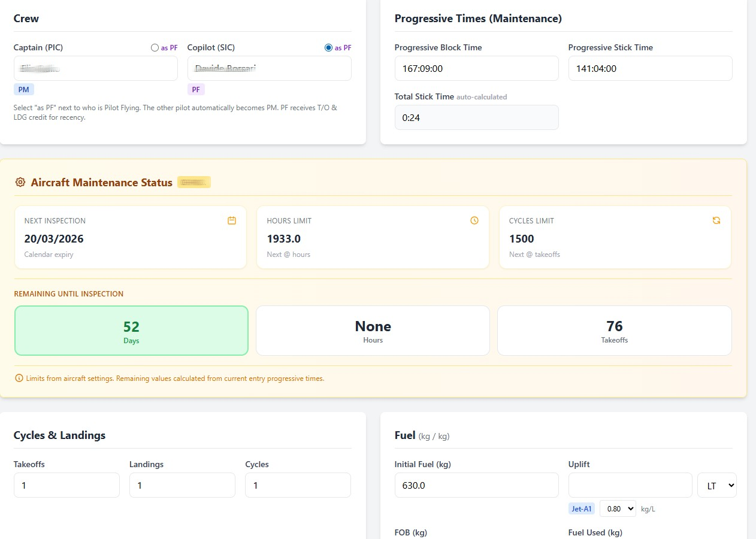Viewport: 756px width, 539px height.
Task: Click the Copilot (SIC) name field
Action: (269, 68)
